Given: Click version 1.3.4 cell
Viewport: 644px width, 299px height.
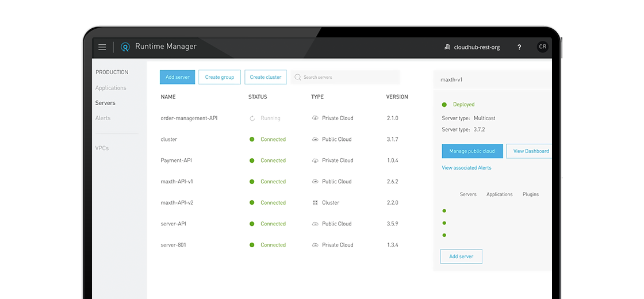Looking at the screenshot, I should point(393,245).
